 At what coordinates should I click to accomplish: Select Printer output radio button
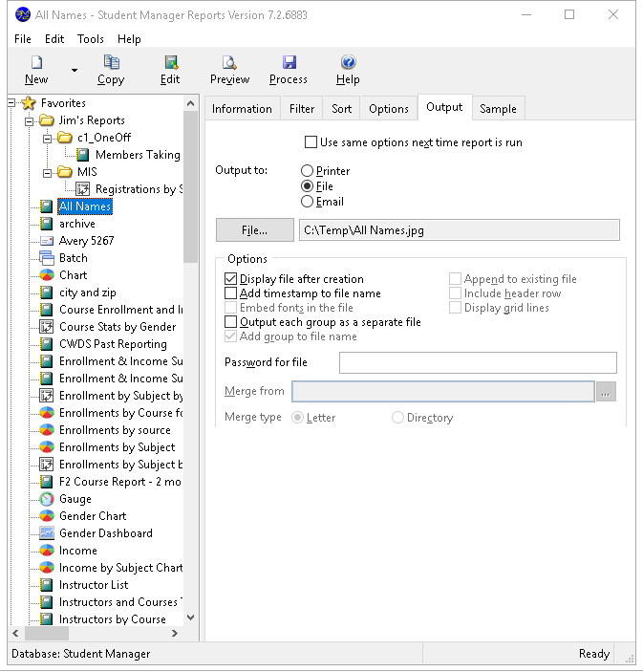[307, 170]
